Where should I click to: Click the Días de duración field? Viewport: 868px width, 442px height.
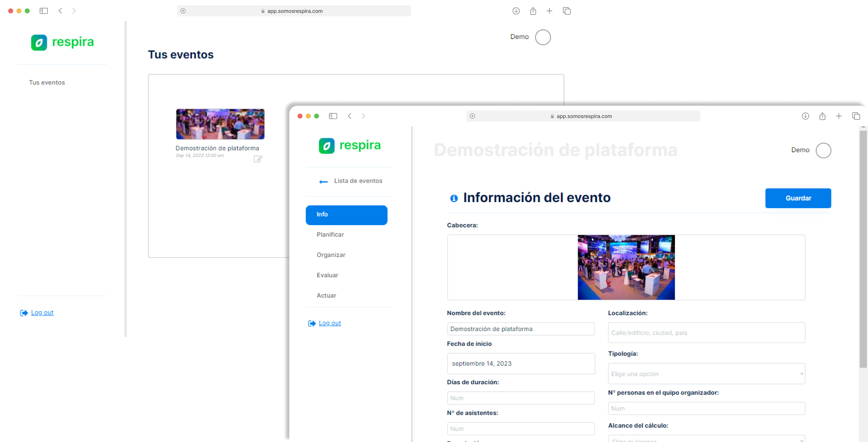tap(521, 398)
